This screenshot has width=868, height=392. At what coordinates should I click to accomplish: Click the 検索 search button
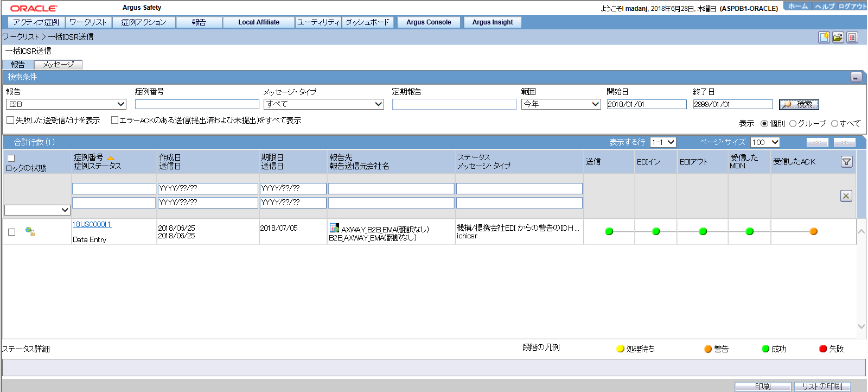pyautogui.click(x=799, y=104)
